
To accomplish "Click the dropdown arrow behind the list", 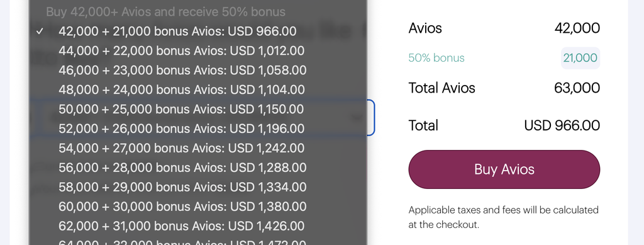I will click(x=356, y=118).
